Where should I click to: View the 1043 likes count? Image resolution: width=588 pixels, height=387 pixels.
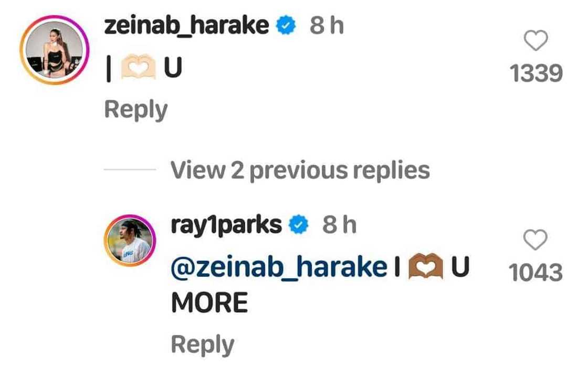pyautogui.click(x=535, y=273)
